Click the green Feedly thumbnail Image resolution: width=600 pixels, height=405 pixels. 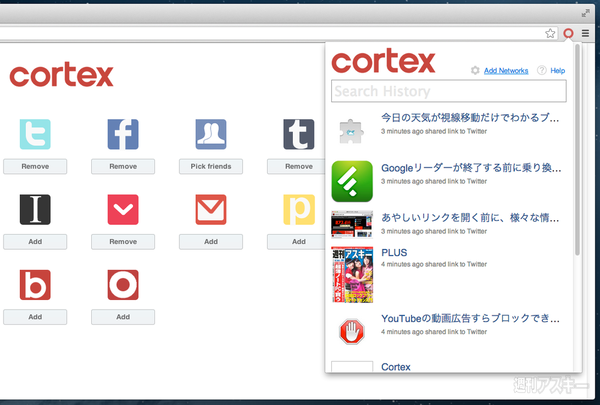pos(352,181)
